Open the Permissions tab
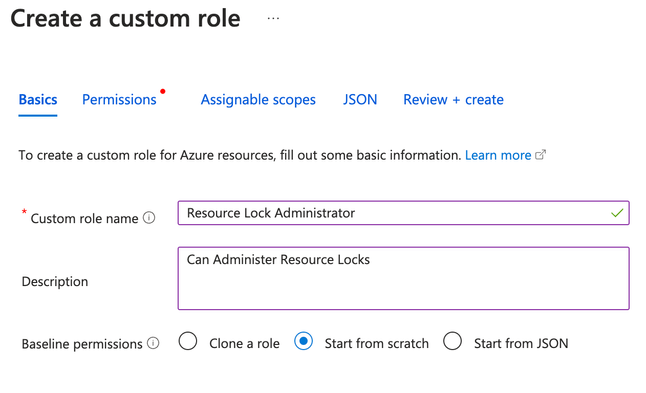The height and width of the screenshot is (393, 646). [119, 100]
